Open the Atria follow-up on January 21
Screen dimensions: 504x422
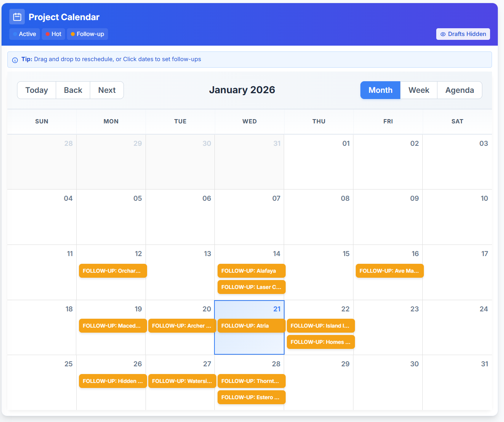251,326
